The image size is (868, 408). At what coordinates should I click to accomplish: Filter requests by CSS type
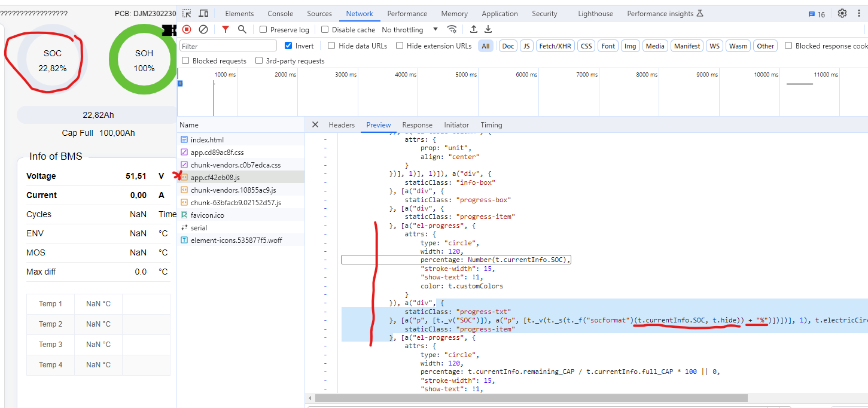[x=586, y=46]
